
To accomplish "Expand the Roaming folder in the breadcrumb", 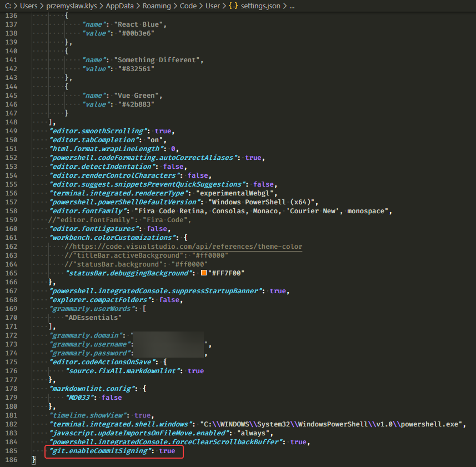I will [x=156, y=6].
